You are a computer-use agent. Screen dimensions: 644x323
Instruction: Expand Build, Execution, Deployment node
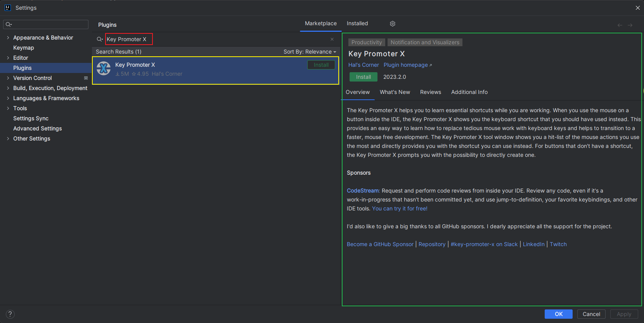[x=8, y=88]
